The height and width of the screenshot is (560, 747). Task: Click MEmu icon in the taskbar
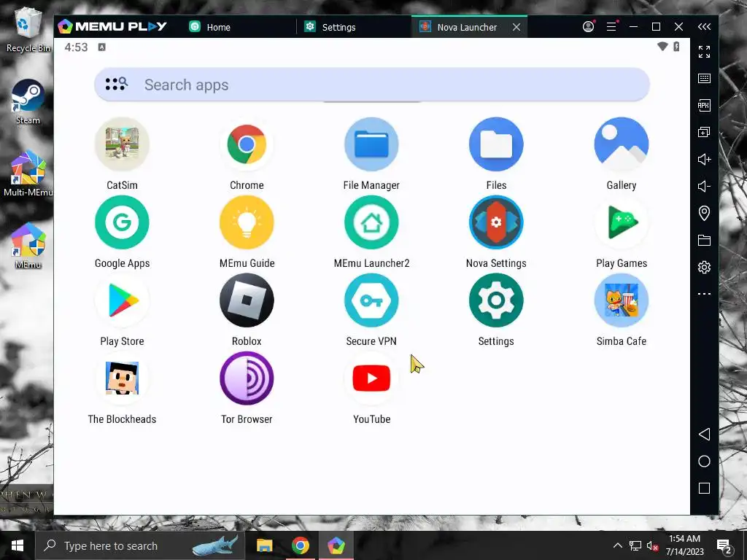click(336, 545)
